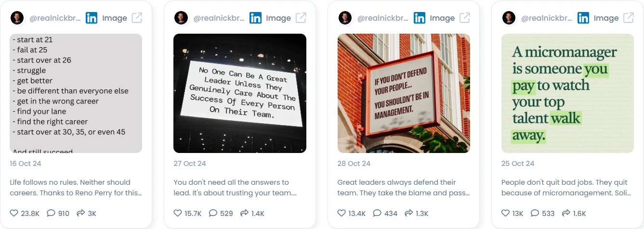
Task: Click the LinkedIn icon on the micromanager post
Action: click(x=583, y=18)
